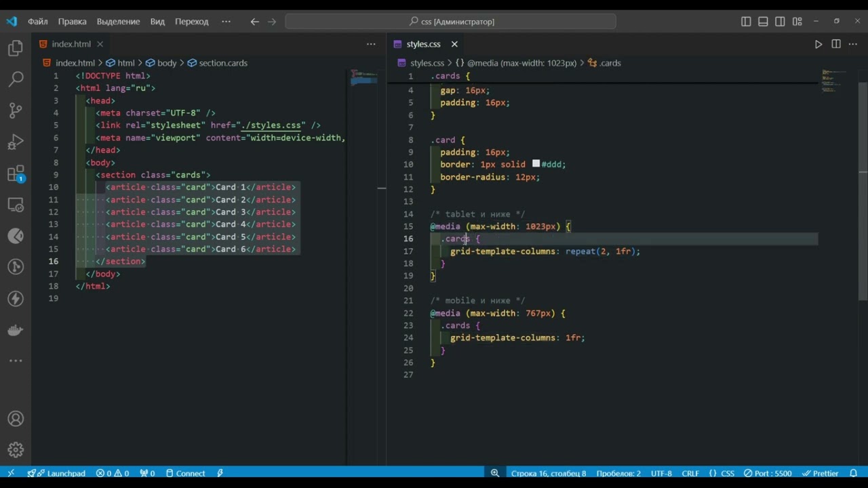Click Connect in the status bar
Screen dimensions: 868x488
click(185, 473)
